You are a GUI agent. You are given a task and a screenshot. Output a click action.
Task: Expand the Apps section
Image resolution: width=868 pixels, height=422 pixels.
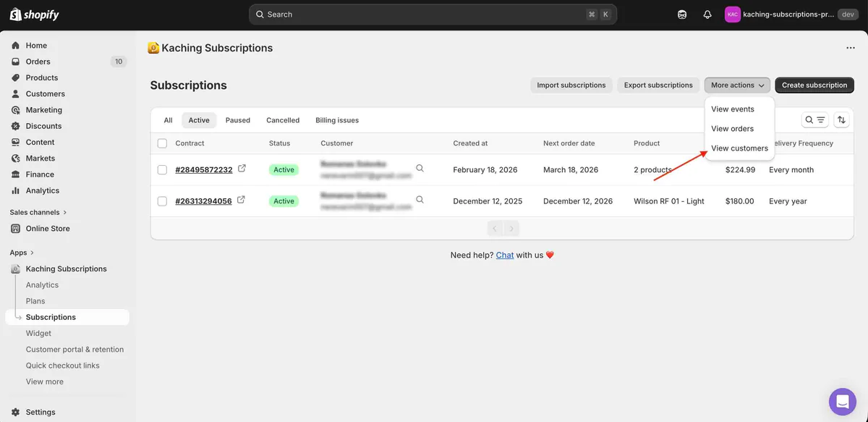[x=22, y=253]
